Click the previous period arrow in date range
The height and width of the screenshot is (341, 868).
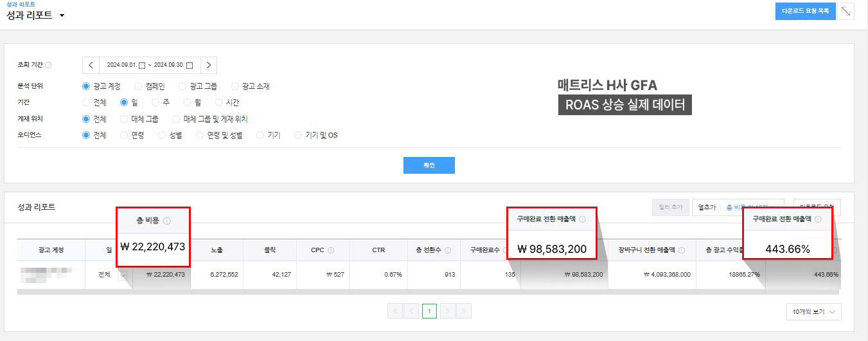[91, 65]
